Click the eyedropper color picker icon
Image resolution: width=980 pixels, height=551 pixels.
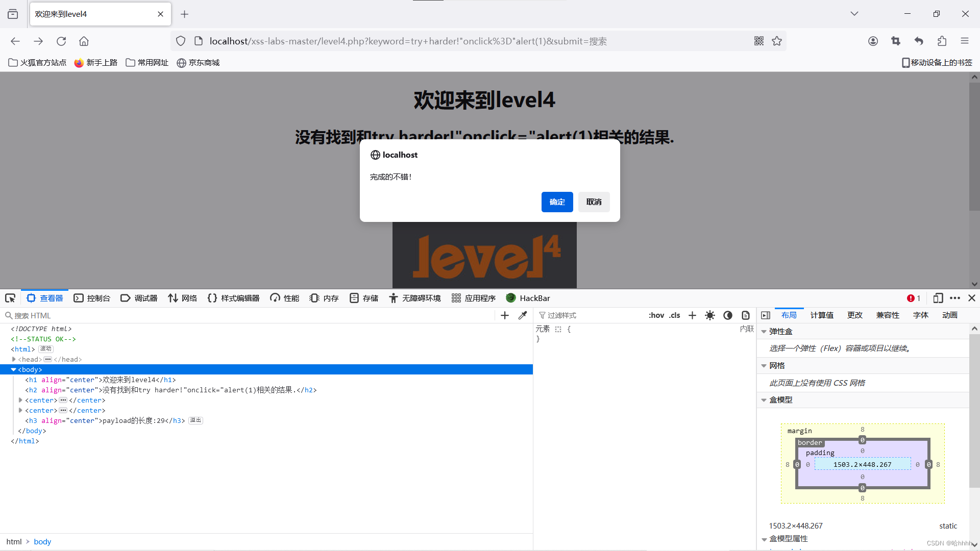click(522, 315)
